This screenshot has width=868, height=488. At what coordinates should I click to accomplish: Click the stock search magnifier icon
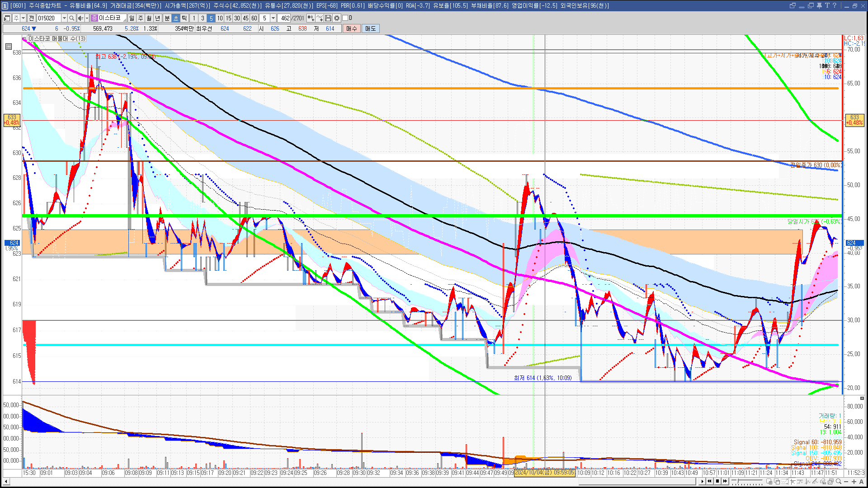(x=71, y=18)
